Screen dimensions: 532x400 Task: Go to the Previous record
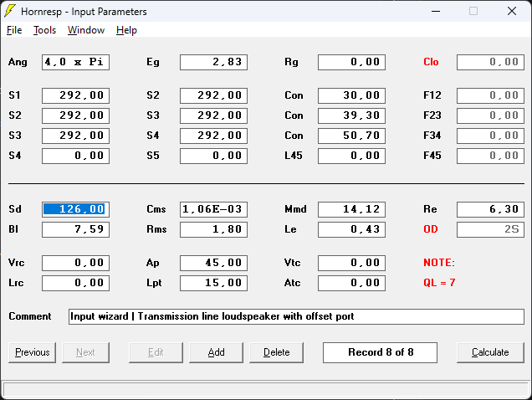(33, 352)
